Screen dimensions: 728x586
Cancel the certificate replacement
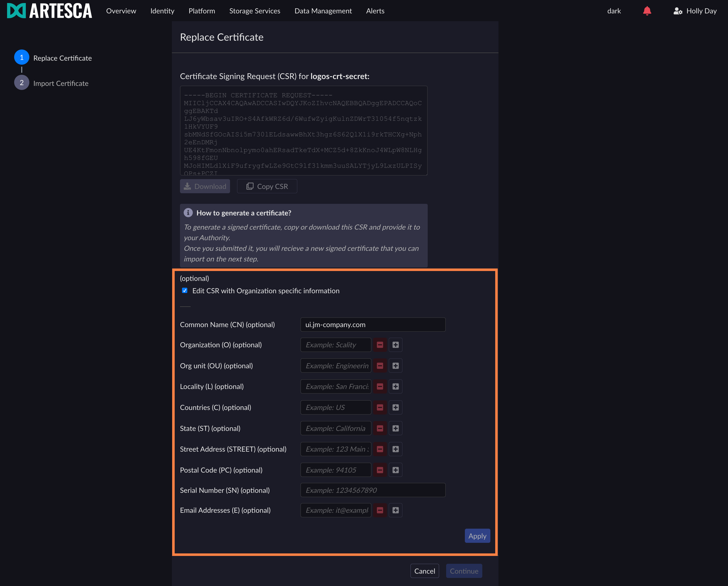(425, 571)
